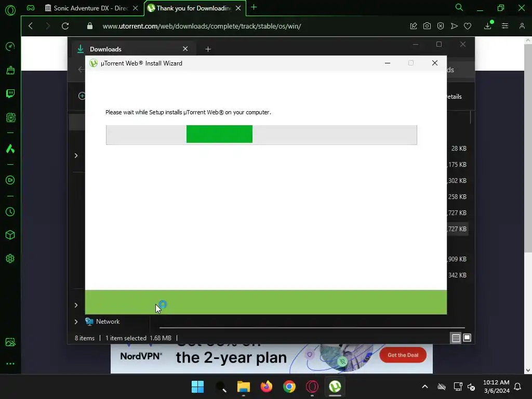The image size is (532, 399).
Task: Take a snapshot with the camera icon
Action: click(427, 26)
